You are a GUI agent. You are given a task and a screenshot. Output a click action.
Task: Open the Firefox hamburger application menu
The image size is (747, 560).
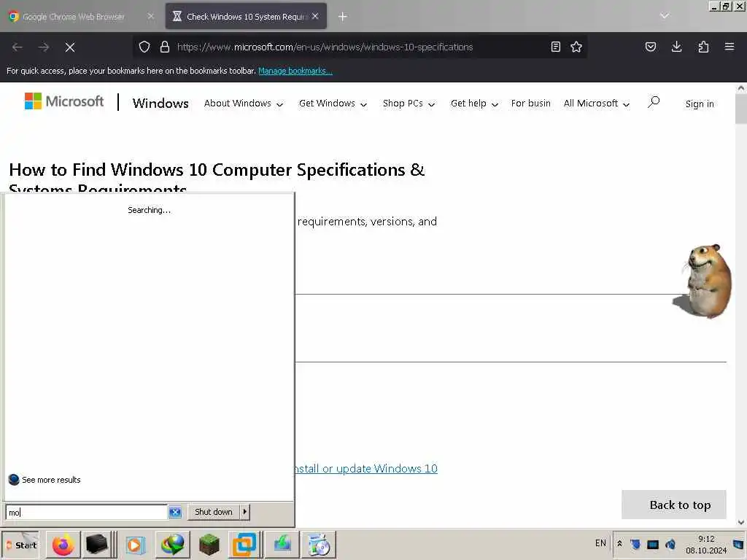729,47
